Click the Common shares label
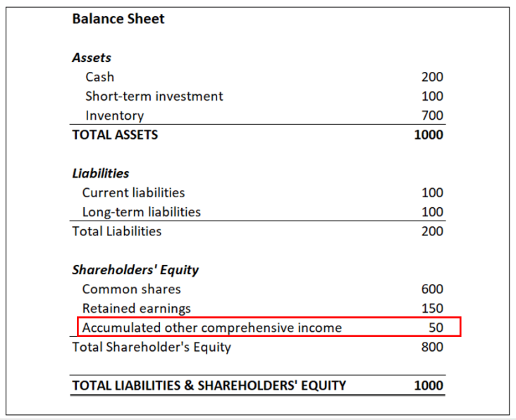This screenshot has height=420, width=516. pos(131,289)
